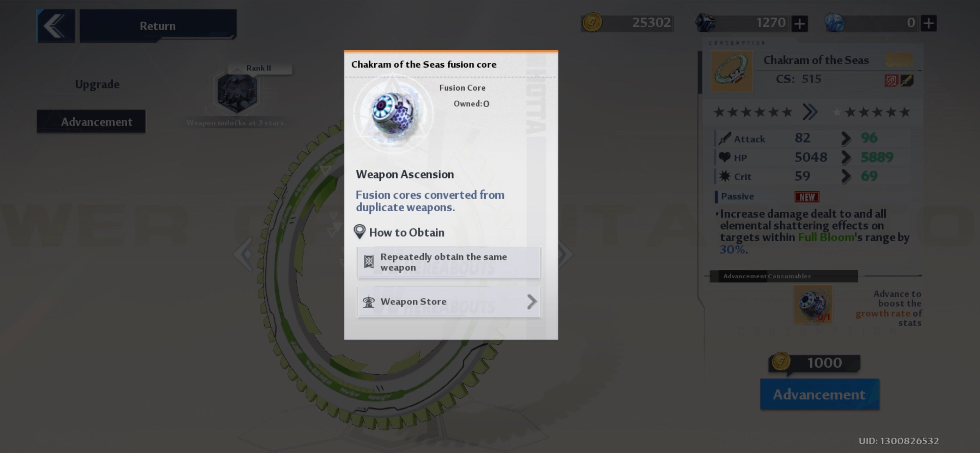The width and height of the screenshot is (980, 453).
Task: Click the duplicate weapon card icon
Action: pos(369,262)
